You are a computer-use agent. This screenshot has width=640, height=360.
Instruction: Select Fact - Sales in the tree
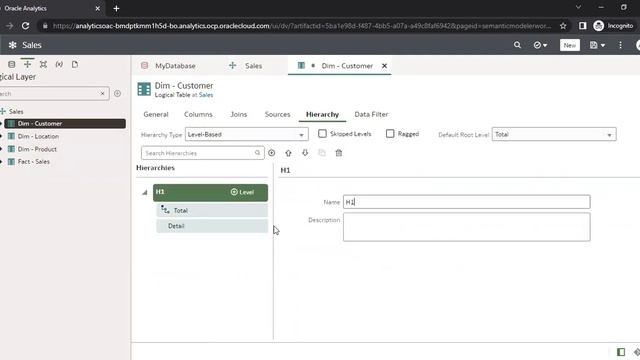pyautogui.click(x=33, y=162)
